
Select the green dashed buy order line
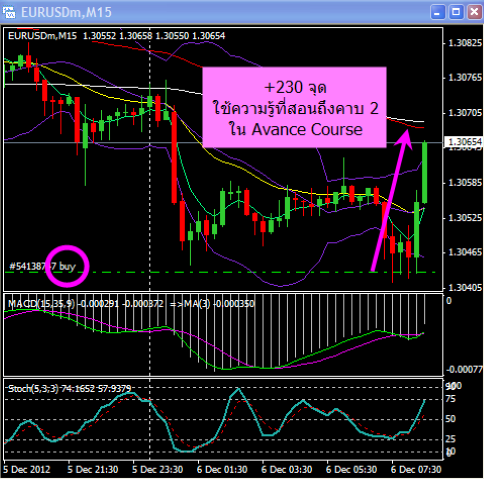[x=220, y=272]
